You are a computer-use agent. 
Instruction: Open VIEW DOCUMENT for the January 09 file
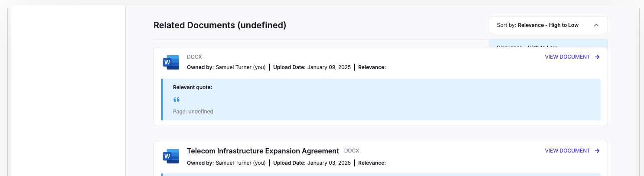click(567, 57)
